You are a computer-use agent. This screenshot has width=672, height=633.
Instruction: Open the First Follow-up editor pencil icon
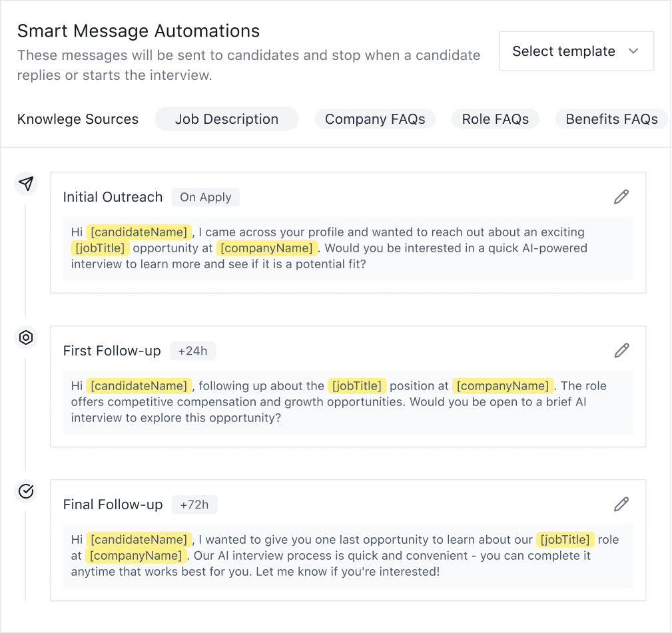coord(621,350)
